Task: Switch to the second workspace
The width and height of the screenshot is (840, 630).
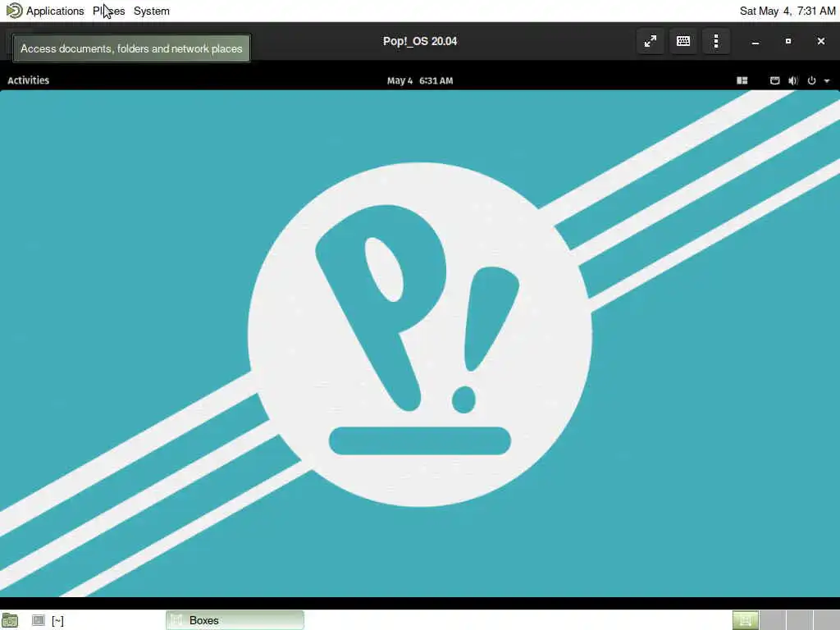Action: pos(773,620)
